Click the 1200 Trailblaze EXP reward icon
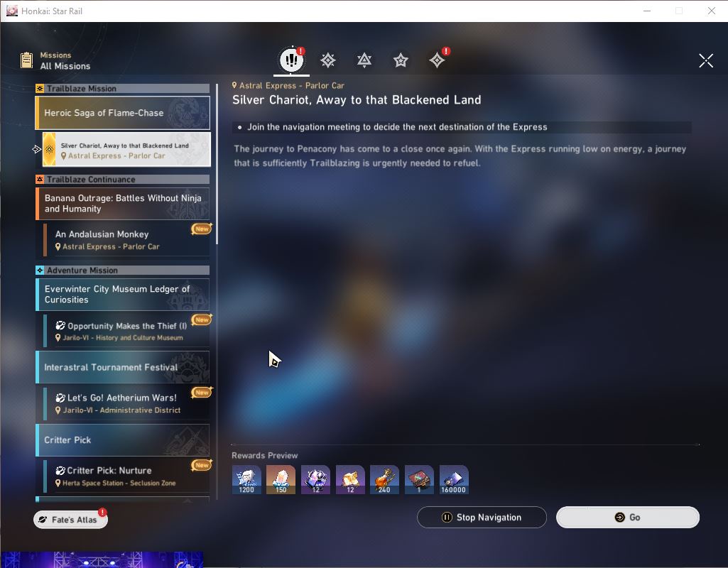728x568 pixels. (x=246, y=479)
